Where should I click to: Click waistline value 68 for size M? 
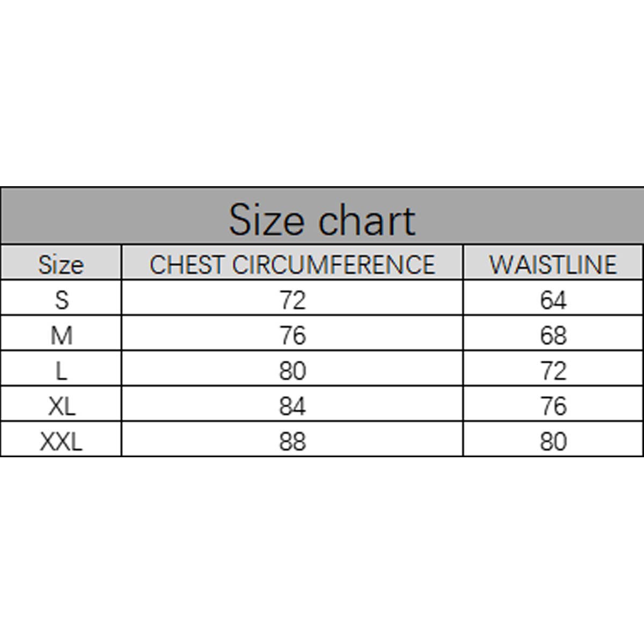pos(553,335)
